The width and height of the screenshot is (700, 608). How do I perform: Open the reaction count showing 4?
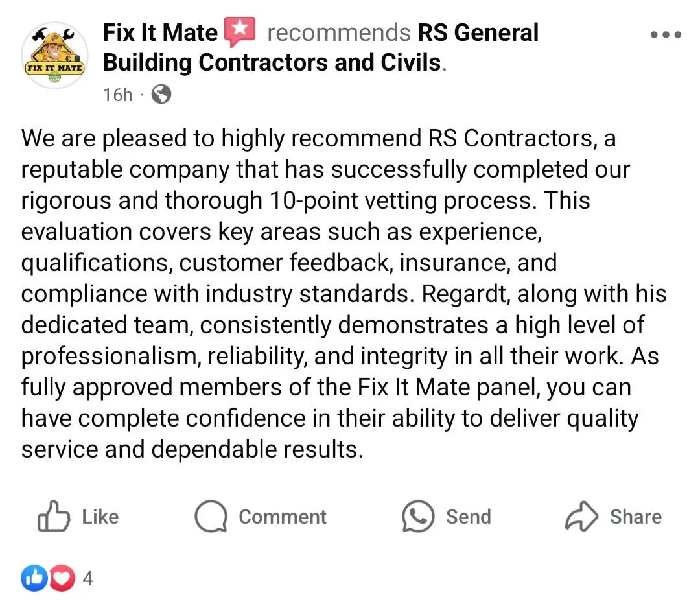point(88,578)
